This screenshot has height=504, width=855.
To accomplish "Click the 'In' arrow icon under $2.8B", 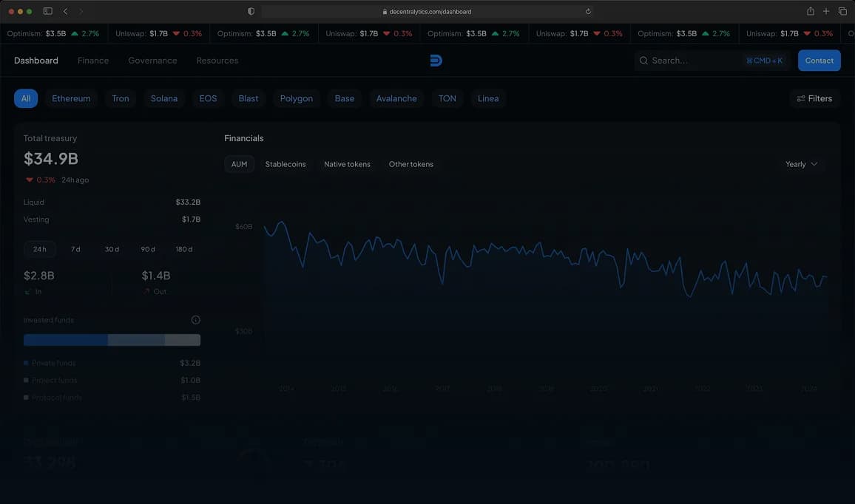I will 27,291.
